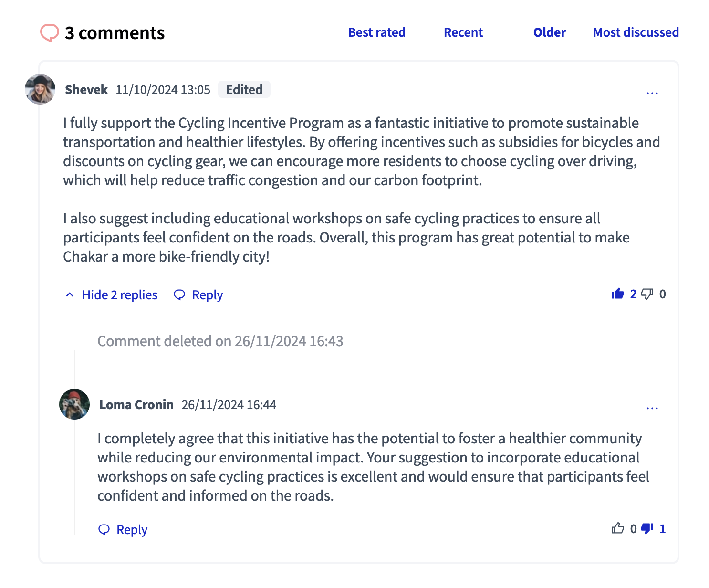The image size is (709, 588).
Task: Toggle an upvote on Loma Cronin's comment
Action: pyautogui.click(x=618, y=528)
